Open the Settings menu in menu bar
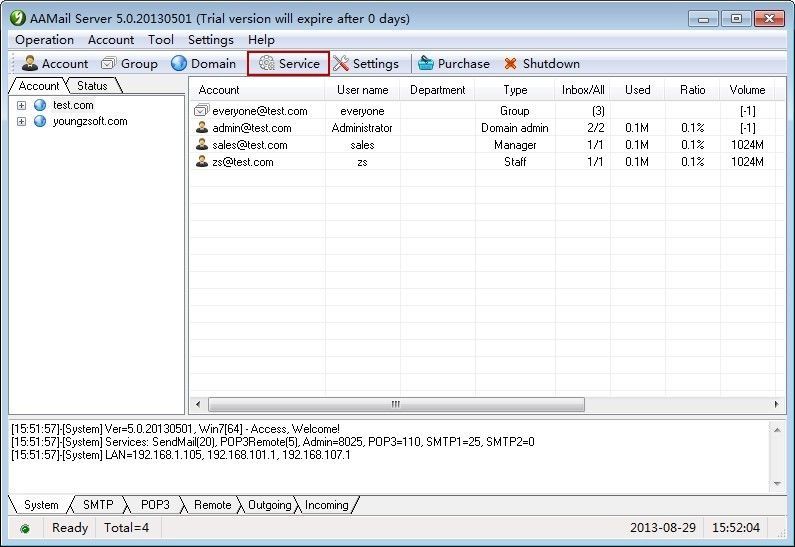The image size is (795, 547). (210, 40)
